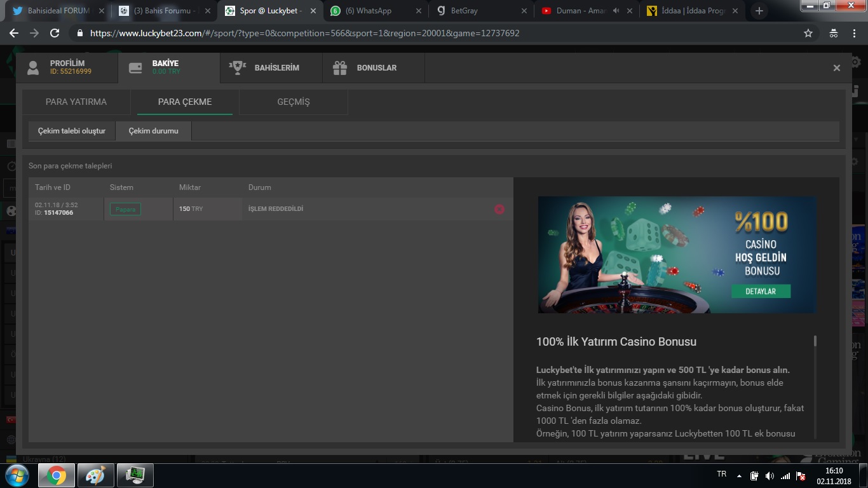
Task: Switch to Para Yatırma tab
Action: (x=76, y=102)
